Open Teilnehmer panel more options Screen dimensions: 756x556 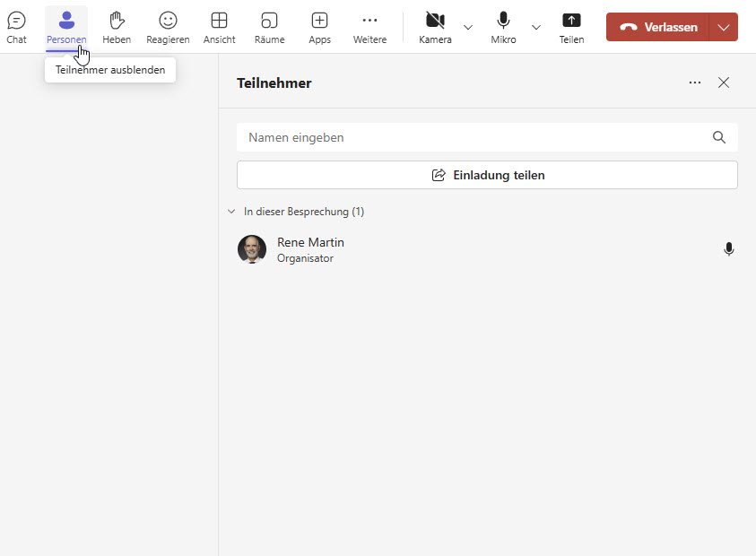point(695,83)
